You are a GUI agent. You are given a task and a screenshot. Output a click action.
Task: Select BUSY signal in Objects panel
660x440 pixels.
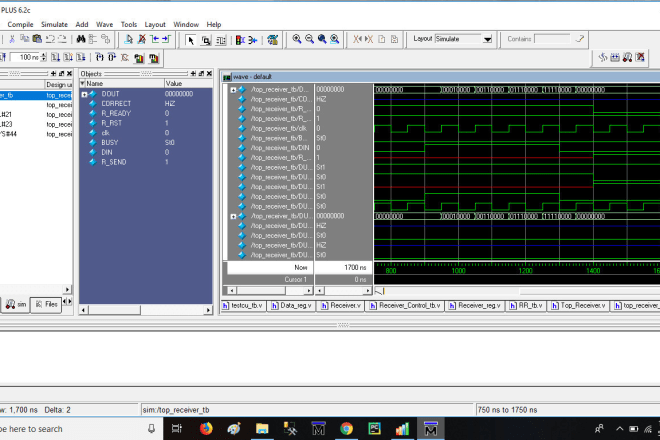click(x=109, y=143)
